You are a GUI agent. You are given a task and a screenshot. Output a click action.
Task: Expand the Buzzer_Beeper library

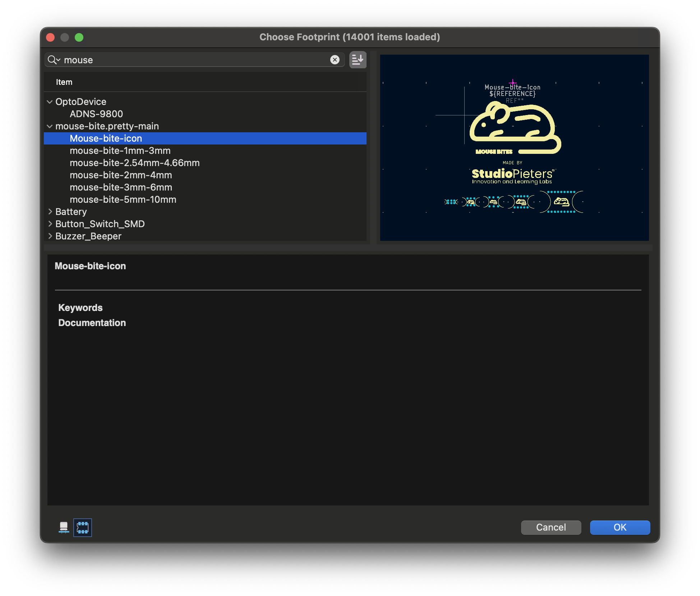point(50,236)
